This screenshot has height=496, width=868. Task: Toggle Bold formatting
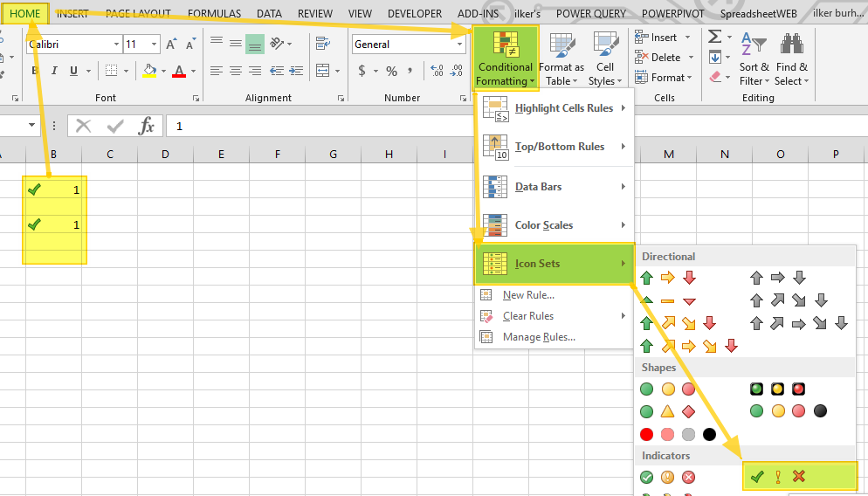(36, 71)
